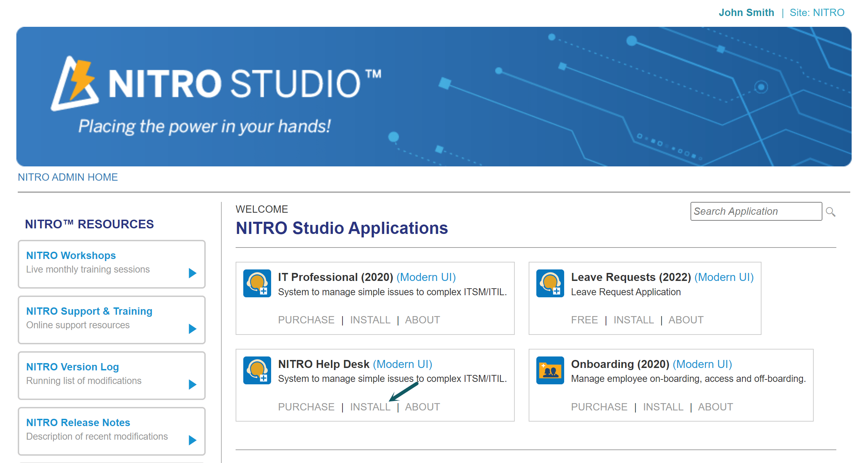
Task: Open the NITRO Release Notes title
Action: coord(78,423)
